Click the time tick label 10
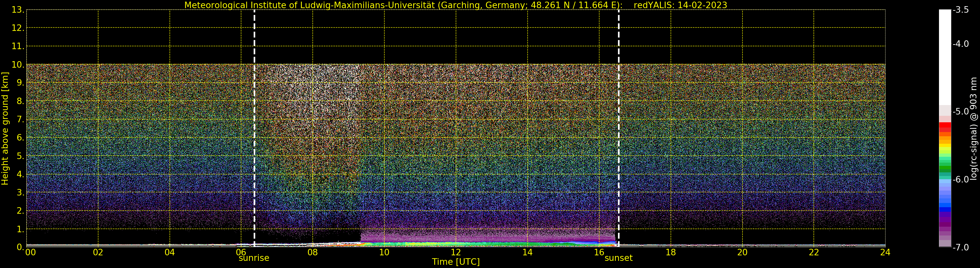The height and width of the screenshot is (268, 980). click(384, 252)
